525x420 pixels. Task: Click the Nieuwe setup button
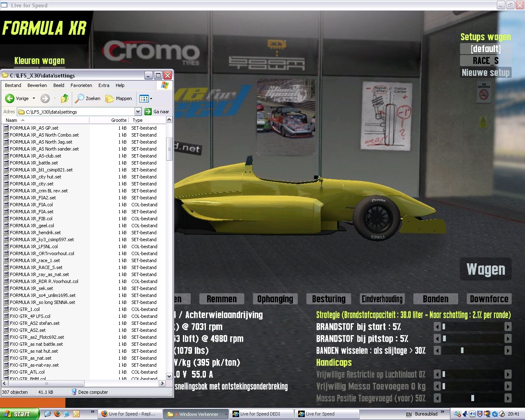(486, 73)
